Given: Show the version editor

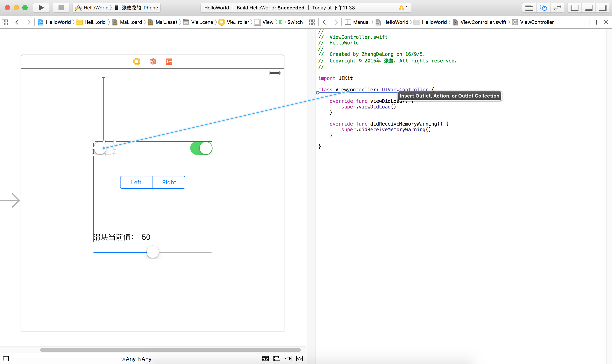Looking at the screenshot, I should tap(557, 8).
